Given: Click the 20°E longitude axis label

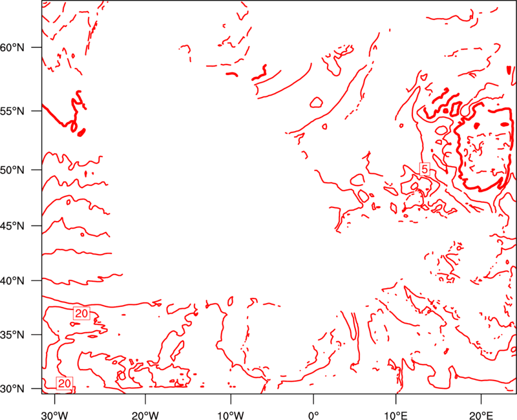Looking at the screenshot, I should pyautogui.click(x=481, y=415).
